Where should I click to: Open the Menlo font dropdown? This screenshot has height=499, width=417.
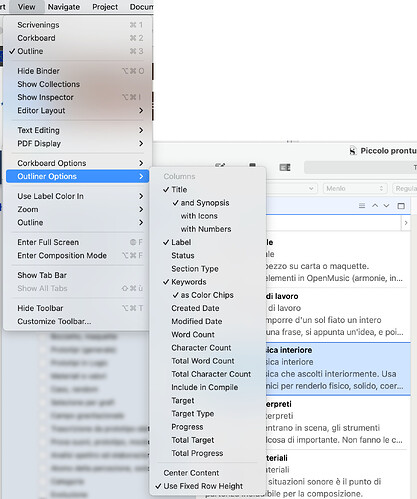click(x=355, y=189)
